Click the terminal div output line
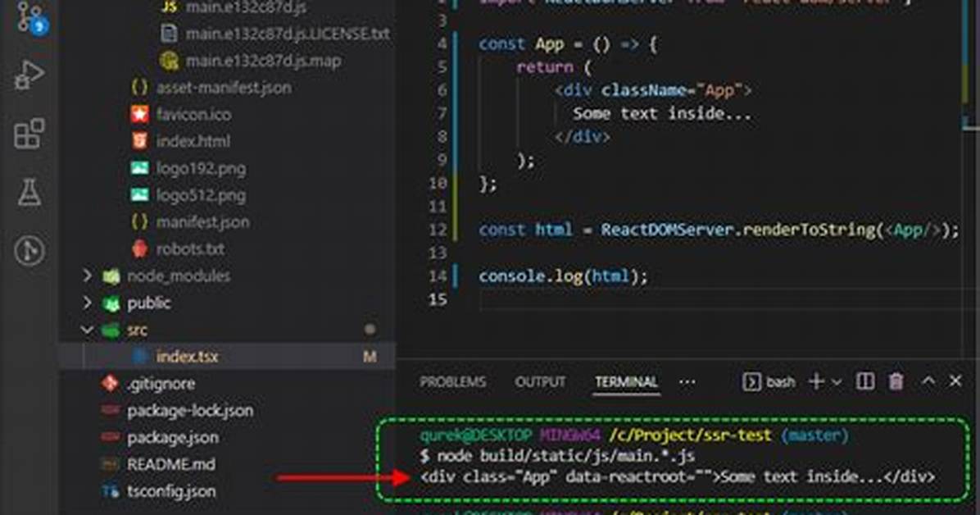Screen dimensions: 980x515 (x=678, y=476)
